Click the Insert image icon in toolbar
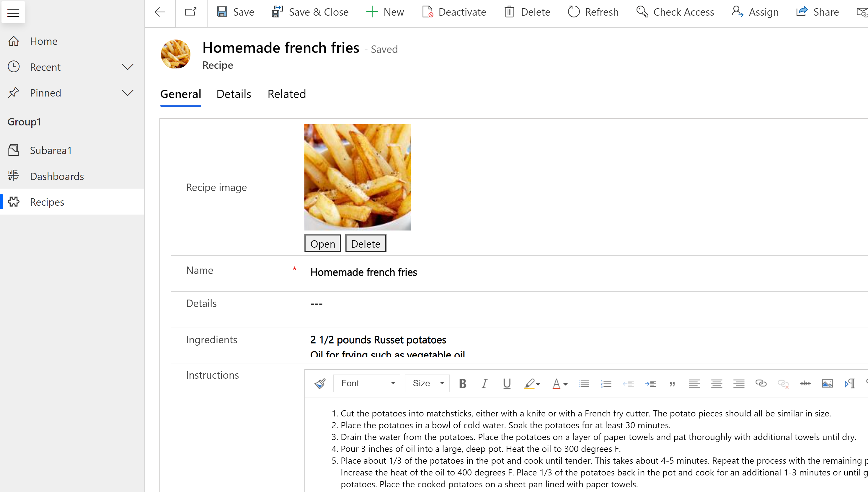868x492 pixels. point(828,383)
